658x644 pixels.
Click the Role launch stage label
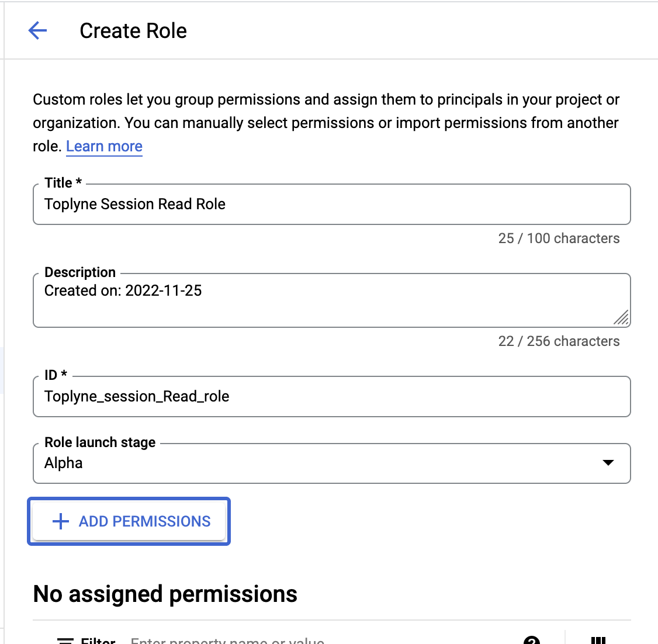pos(100,442)
